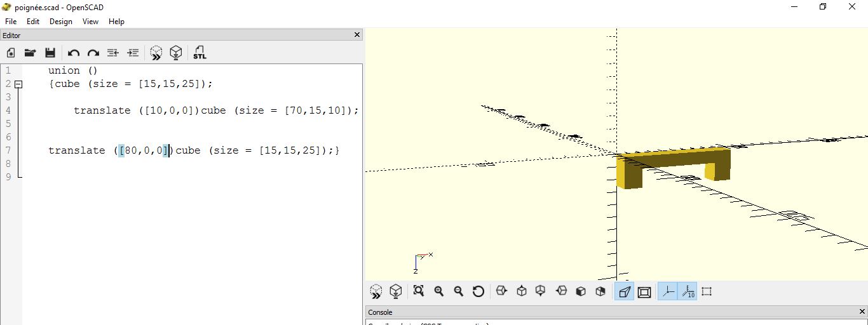Click View All icon in viewport toolbar
868x325 pixels.
(418, 291)
